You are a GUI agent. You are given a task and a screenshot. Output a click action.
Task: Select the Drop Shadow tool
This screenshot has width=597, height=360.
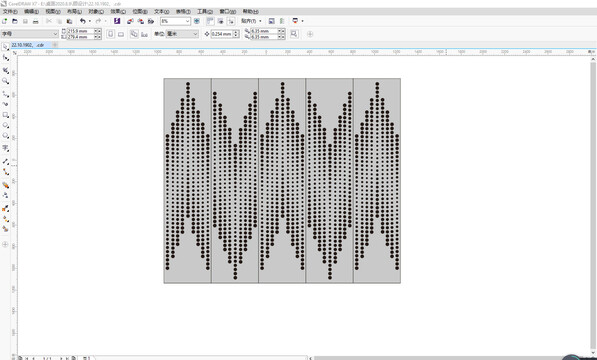[x=5, y=185]
